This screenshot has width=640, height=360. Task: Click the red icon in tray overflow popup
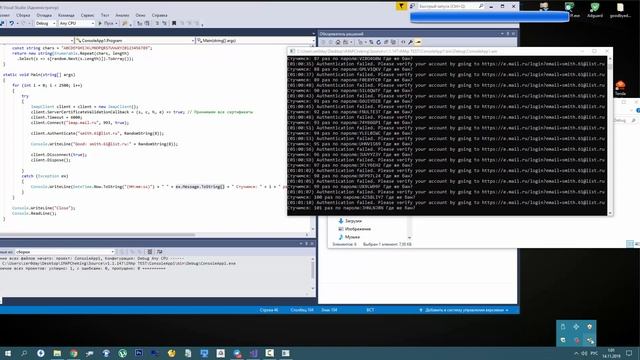coord(576,340)
